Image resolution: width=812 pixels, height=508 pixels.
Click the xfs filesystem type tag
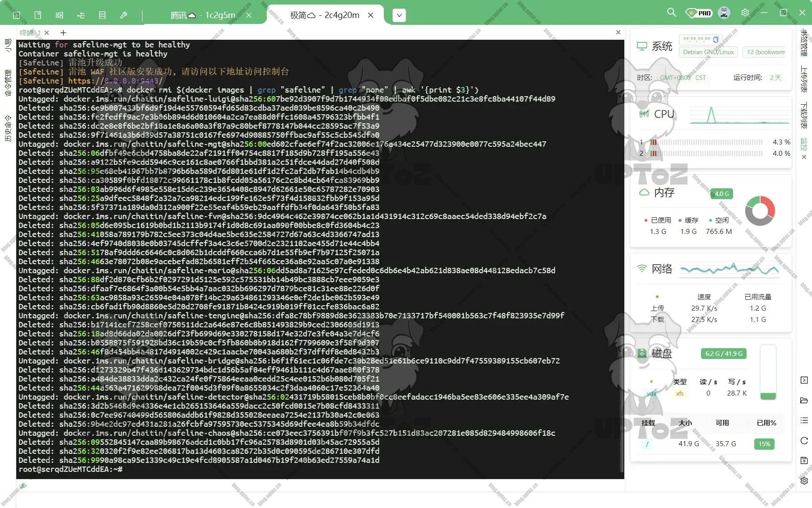680,393
